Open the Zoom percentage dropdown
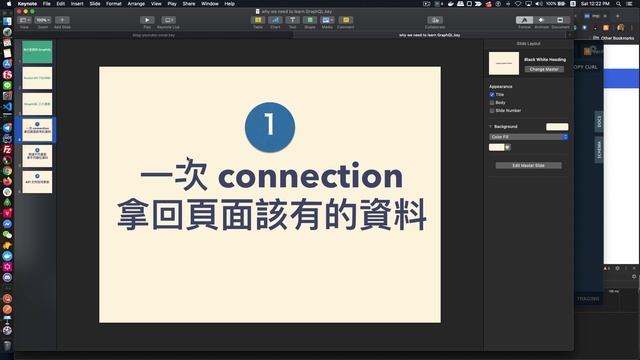Viewport: 640px width, 360px height. pyautogui.click(x=43, y=20)
